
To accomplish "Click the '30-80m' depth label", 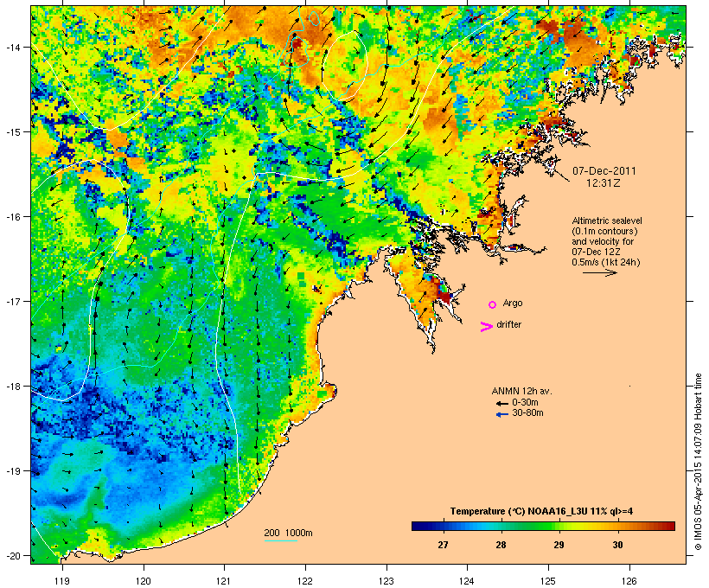I will point(527,413).
